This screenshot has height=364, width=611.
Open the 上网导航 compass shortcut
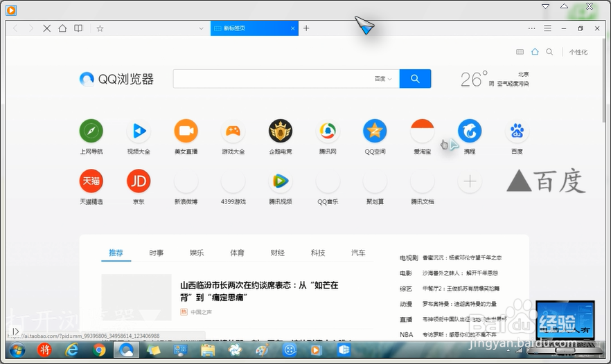[x=91, y=131]
